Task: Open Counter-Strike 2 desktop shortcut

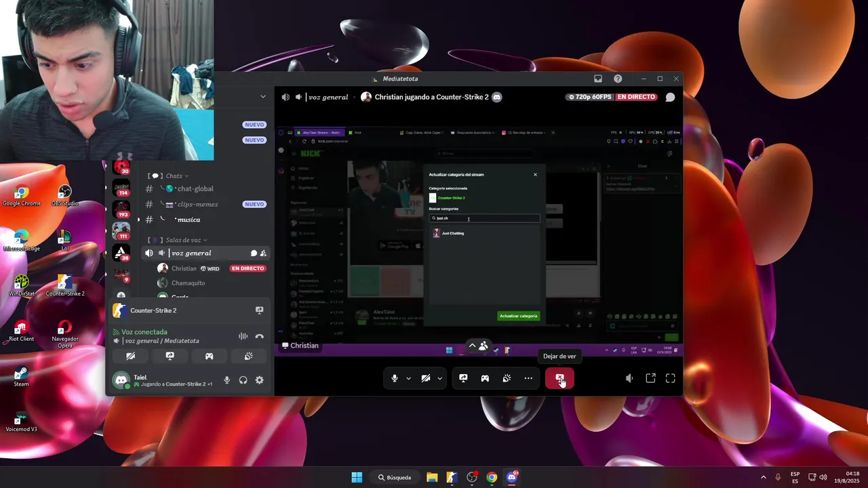Action: [65, 285]
